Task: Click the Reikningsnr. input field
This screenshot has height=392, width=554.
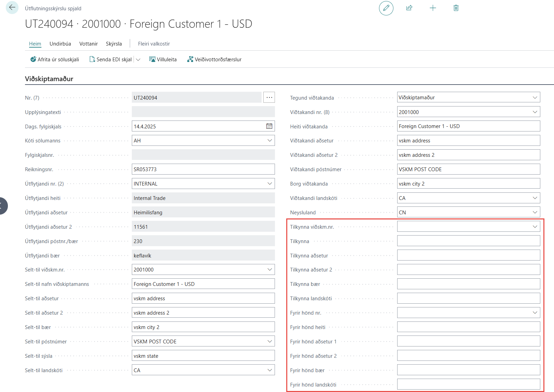Action: point(203,169)
